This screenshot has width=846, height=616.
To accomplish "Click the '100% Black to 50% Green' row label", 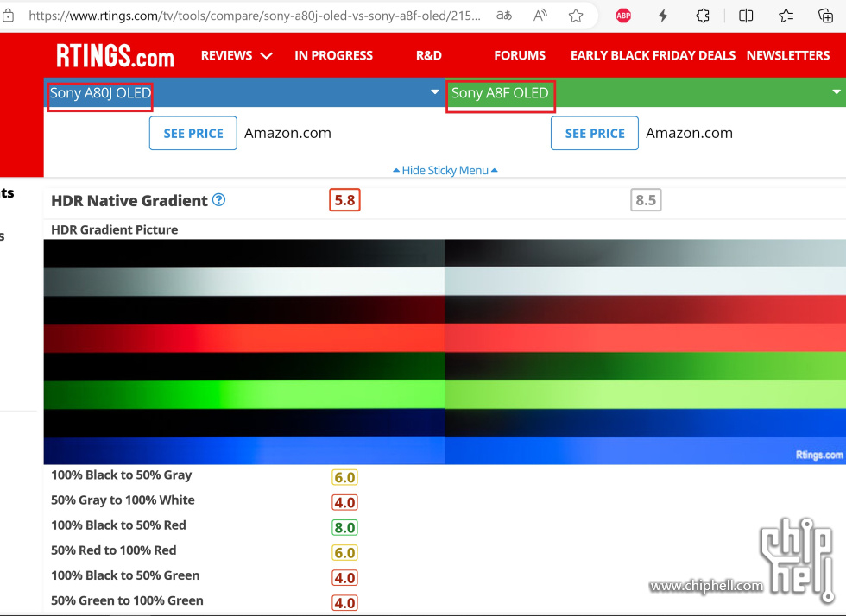I will coord(125,575).
